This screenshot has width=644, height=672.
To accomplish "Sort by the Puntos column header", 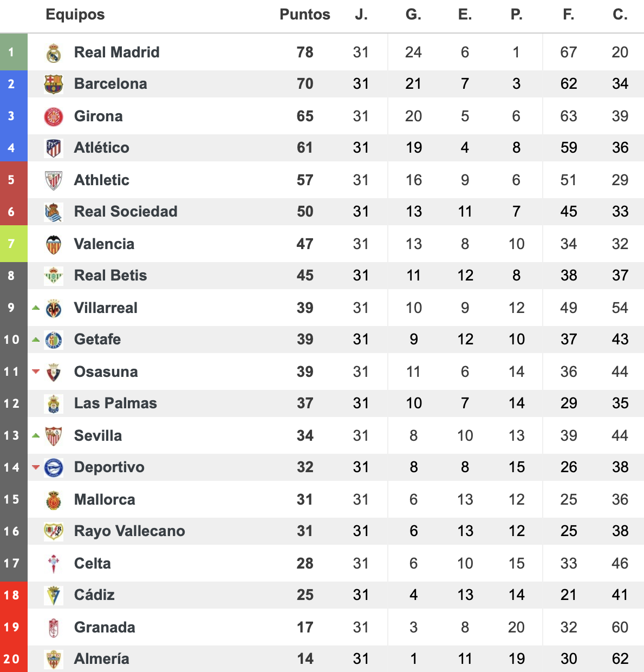I will tap(305, 15).
